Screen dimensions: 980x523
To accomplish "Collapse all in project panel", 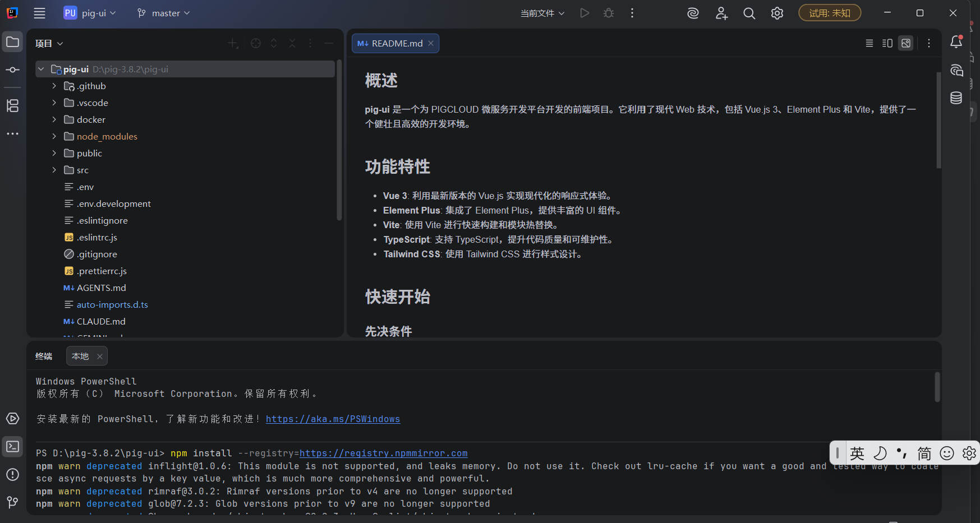I will click(x=292, y=43).
